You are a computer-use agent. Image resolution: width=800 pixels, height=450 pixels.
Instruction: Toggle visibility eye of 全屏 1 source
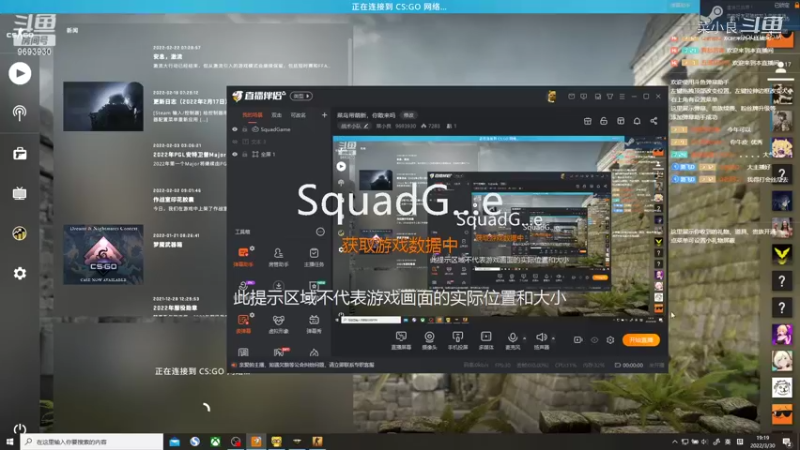point(235,154)
